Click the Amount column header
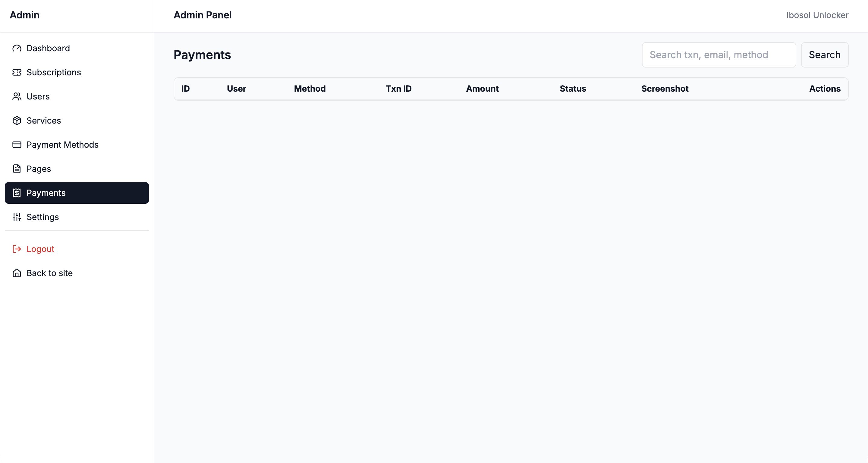 click(x=482, y=89)
